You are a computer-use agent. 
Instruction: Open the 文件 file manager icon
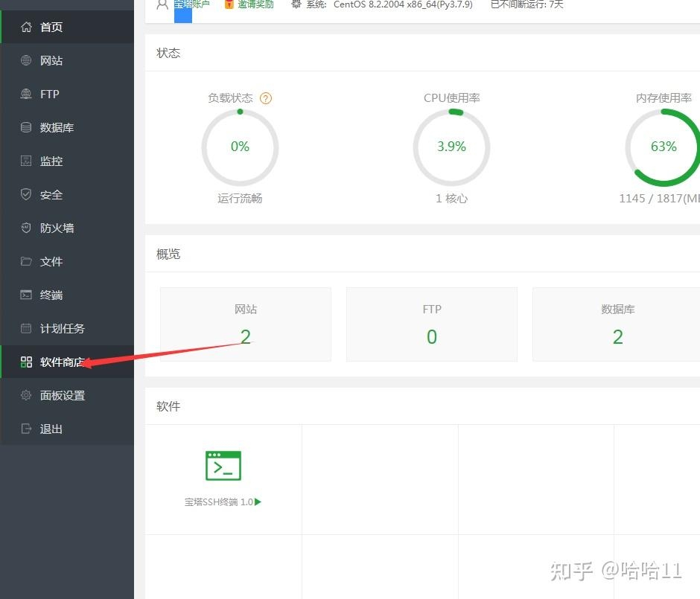click(x=25, y=261)
